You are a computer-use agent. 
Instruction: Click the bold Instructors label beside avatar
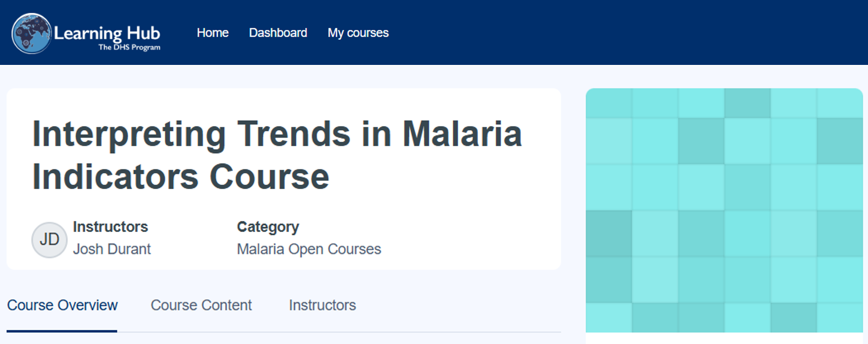click(110, 227)
